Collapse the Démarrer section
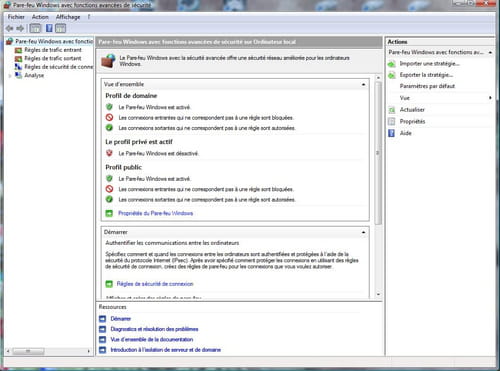Screen dimensions: 500x371 click(363, 232)
